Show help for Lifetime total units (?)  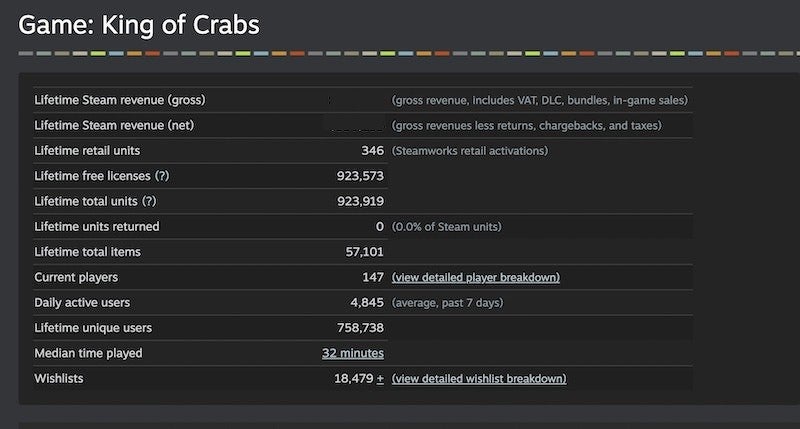pos(149,201)
